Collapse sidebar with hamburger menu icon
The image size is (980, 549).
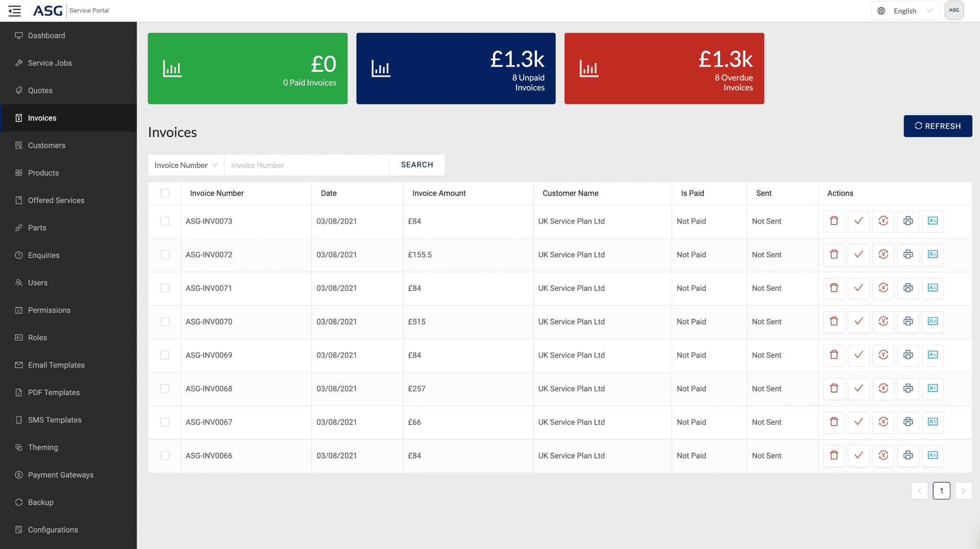(x=15, y=11)
